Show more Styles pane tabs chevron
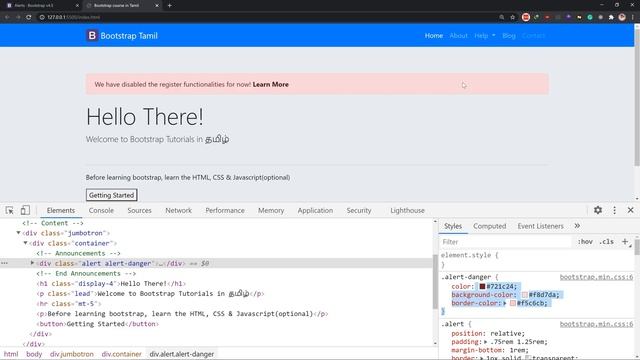Screen dimensions: 640x360 click(577, 226)
